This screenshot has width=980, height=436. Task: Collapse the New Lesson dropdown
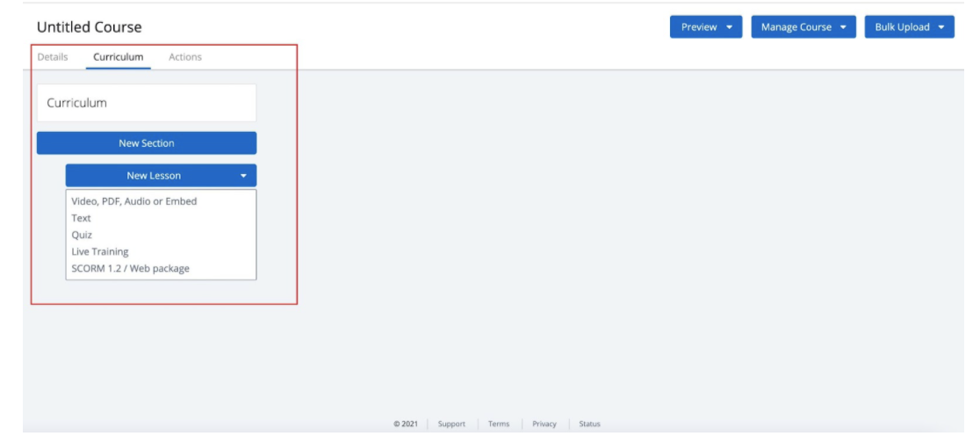pos(161,176)
